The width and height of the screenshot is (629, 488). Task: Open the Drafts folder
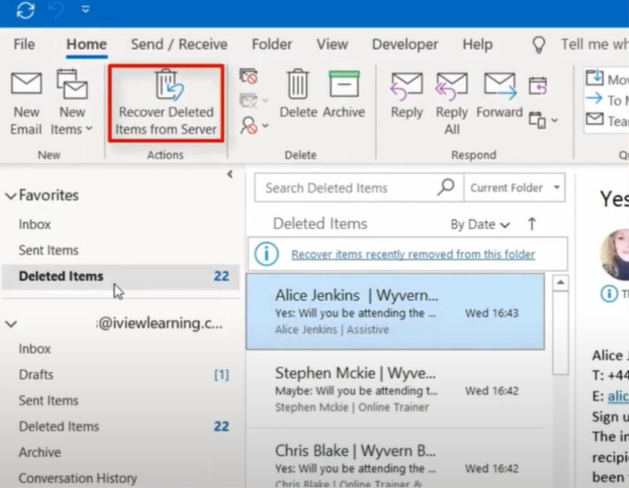[x=36, y=375]
